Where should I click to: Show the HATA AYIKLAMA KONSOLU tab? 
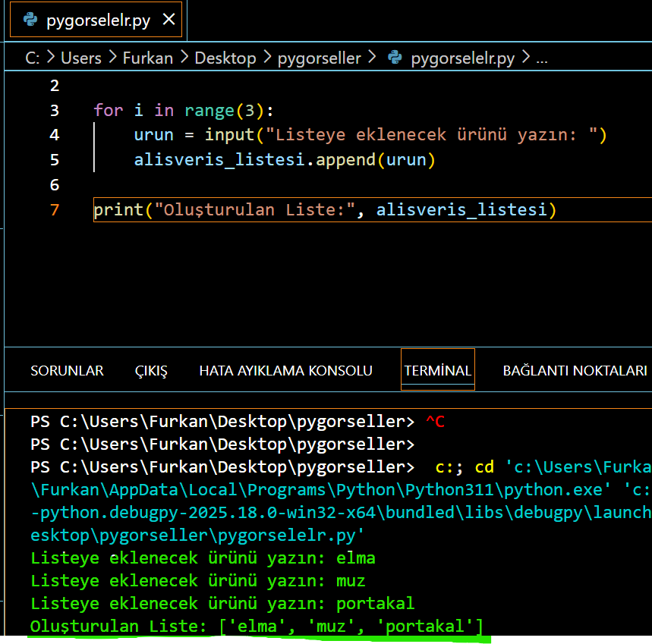tap(285, 371)
